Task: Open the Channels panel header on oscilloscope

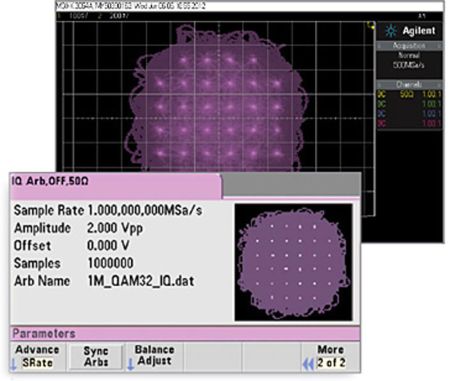Action: point(409,85)
